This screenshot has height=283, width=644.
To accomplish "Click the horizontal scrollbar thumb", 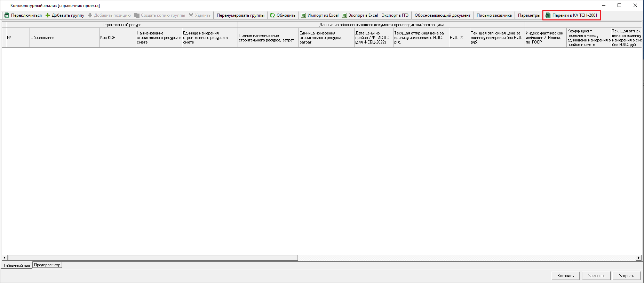I will 153,258.
